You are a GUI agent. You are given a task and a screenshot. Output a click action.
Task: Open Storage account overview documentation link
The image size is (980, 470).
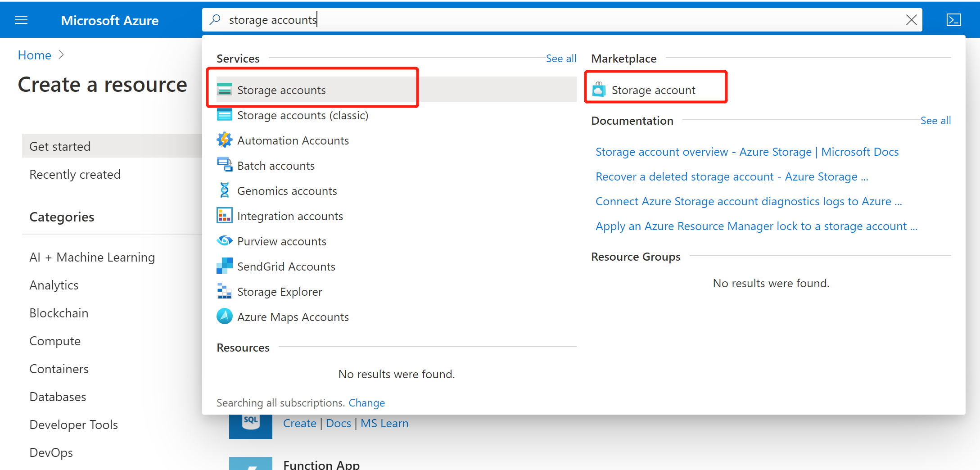[747, 152]
